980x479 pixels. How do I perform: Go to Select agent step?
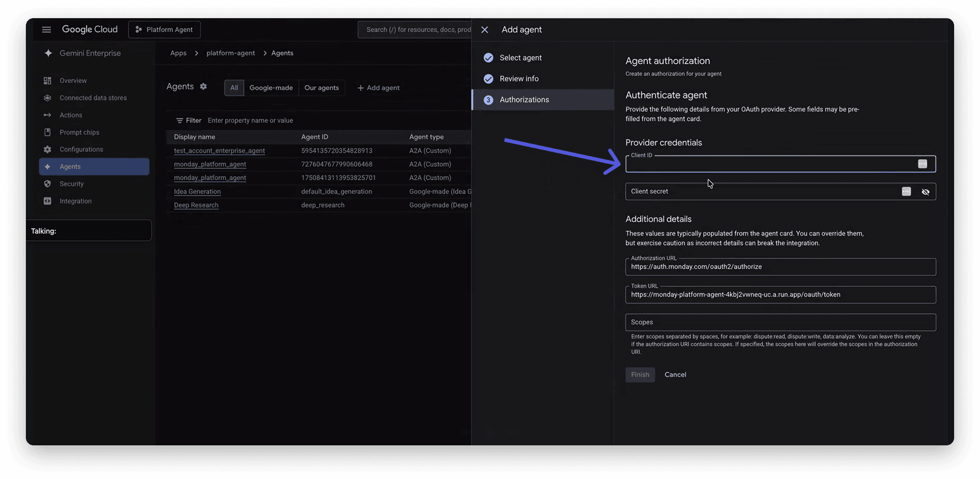tap(542, 57)
